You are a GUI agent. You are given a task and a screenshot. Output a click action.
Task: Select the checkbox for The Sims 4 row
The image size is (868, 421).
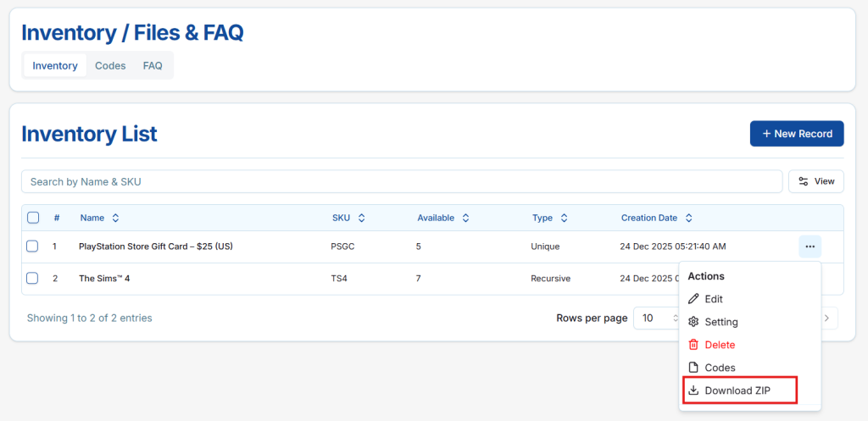click(32, 278)
